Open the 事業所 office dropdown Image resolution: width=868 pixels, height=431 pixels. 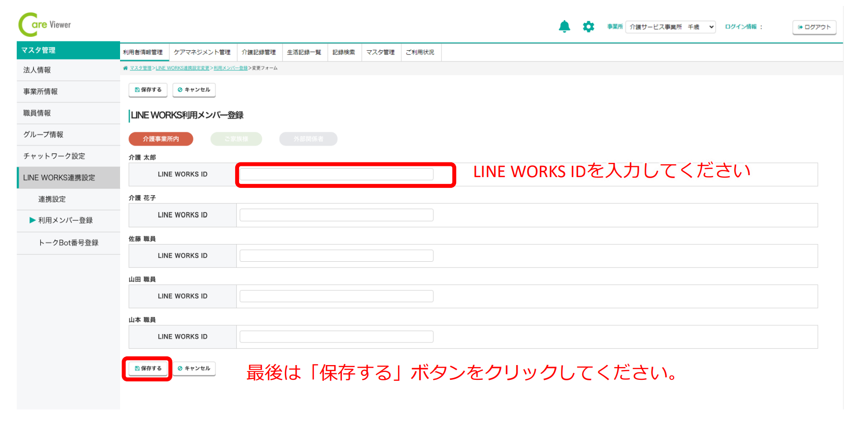pyautogui.click(x=670, y=27)
